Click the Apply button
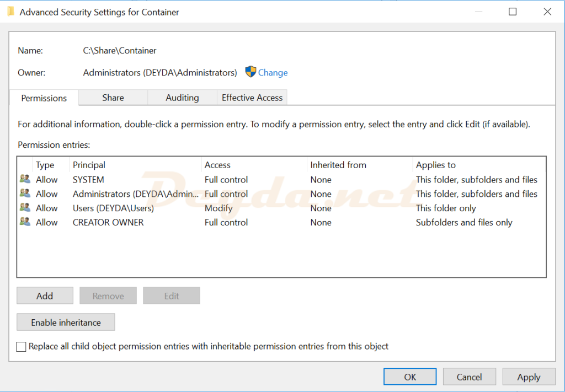Screen dimensions: 565x392 pos(528,377)
